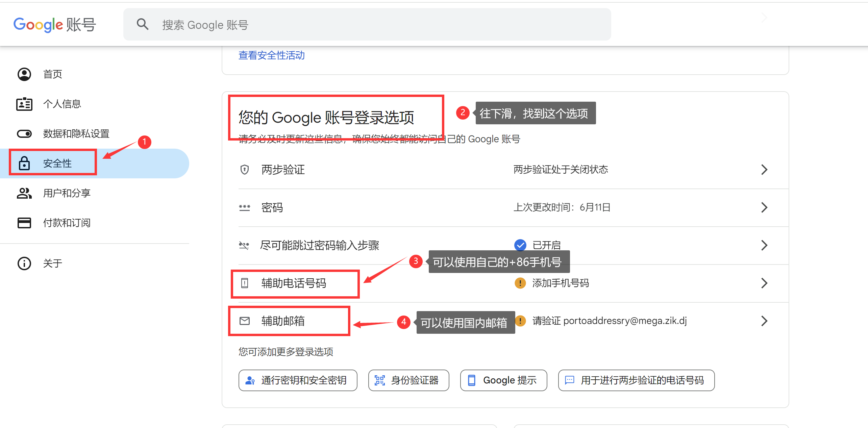Click the 付款和订阅 credit card icon
This screenshot has width=868, height=428.
click(x=24, y=223)
